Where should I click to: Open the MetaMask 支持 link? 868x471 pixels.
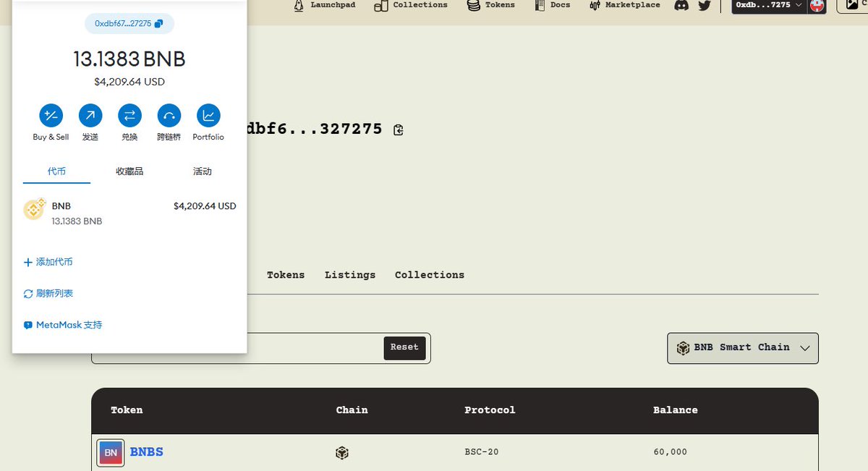(x=63, y=326)
